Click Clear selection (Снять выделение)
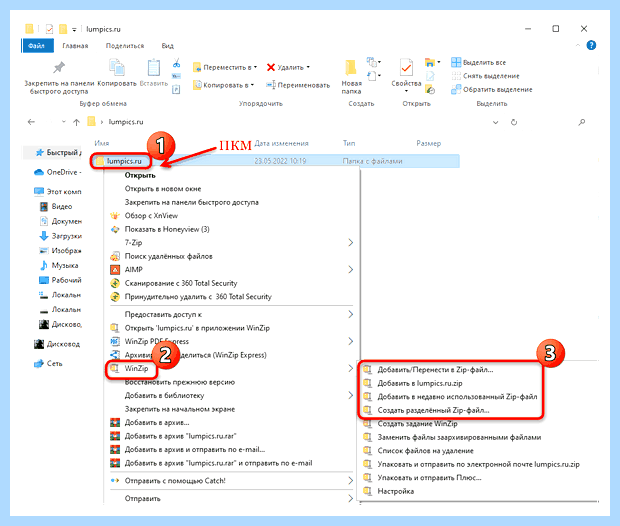 (485, 76)
